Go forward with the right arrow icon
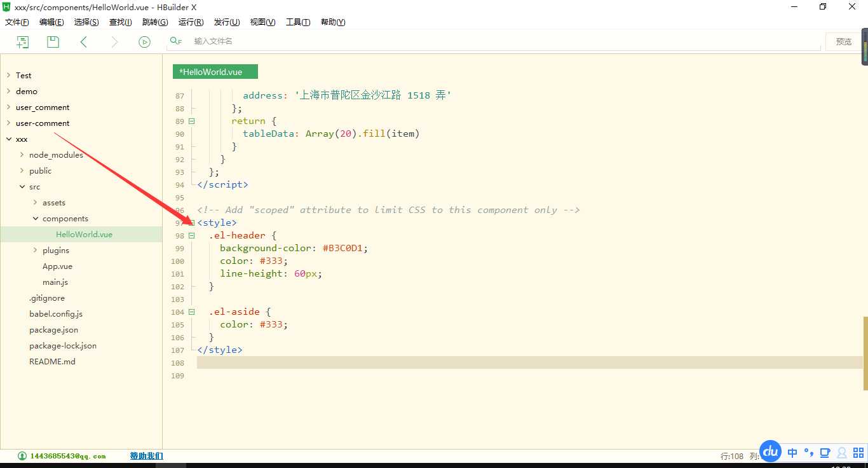Image resolution: width=868 pixels, height=468 pixels. (114, 42)
